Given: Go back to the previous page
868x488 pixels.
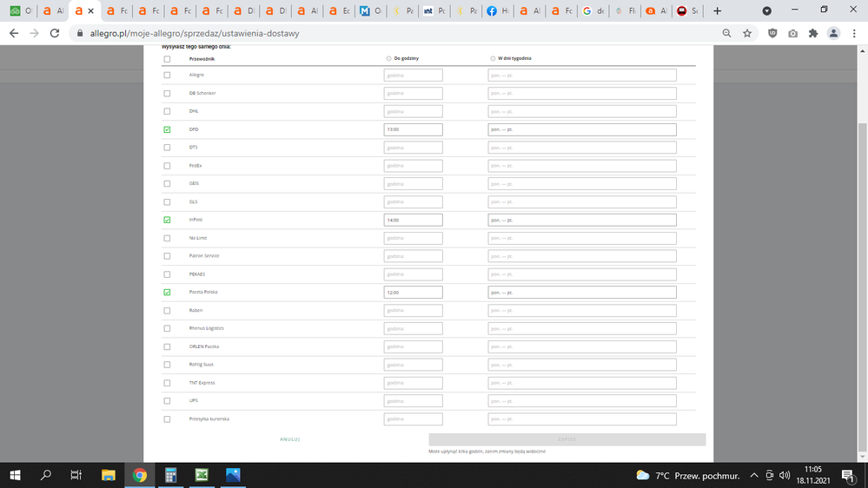Looking at the screenshot, I should point(14,33).
